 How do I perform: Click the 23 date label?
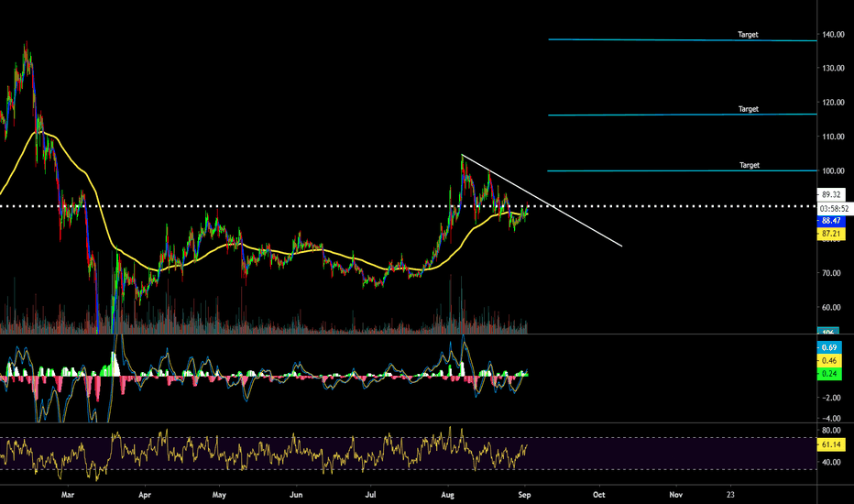tap(730, 495)
